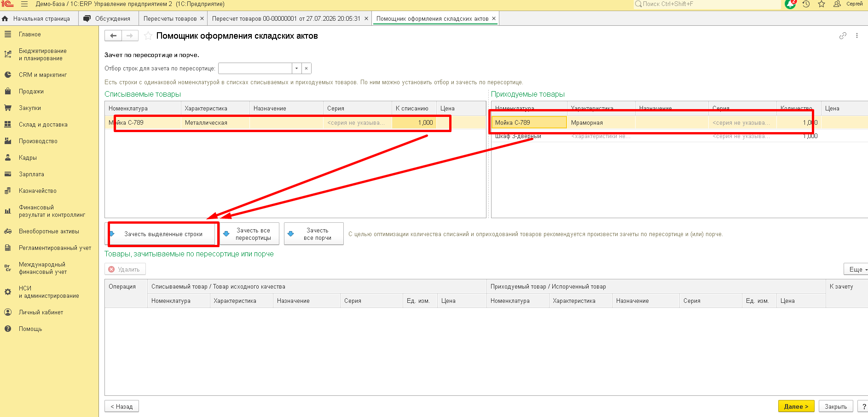
Task: Open the form's more options menu
Action: [x=857, y=36]
